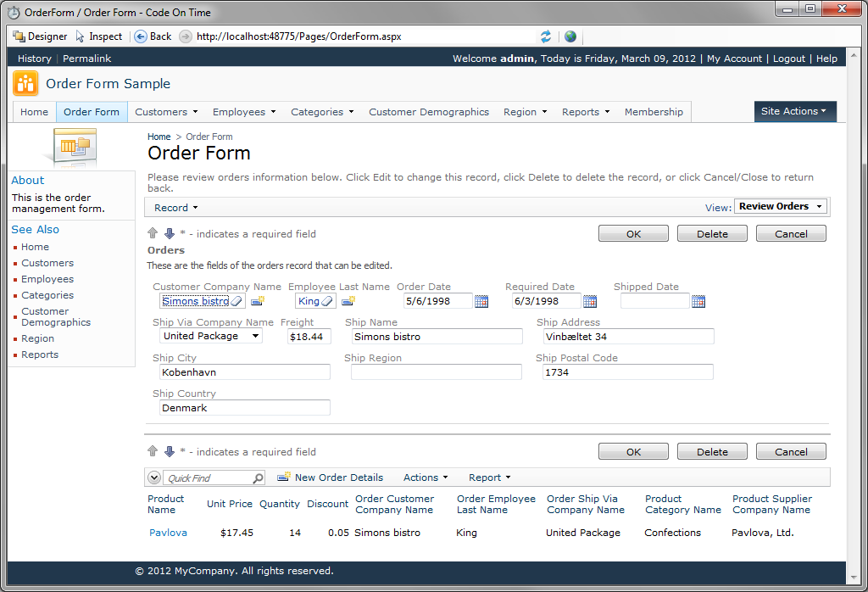868x592 pixels.
Task: Clear the Customer Company Name eraser icon
Action: point(236,301)
